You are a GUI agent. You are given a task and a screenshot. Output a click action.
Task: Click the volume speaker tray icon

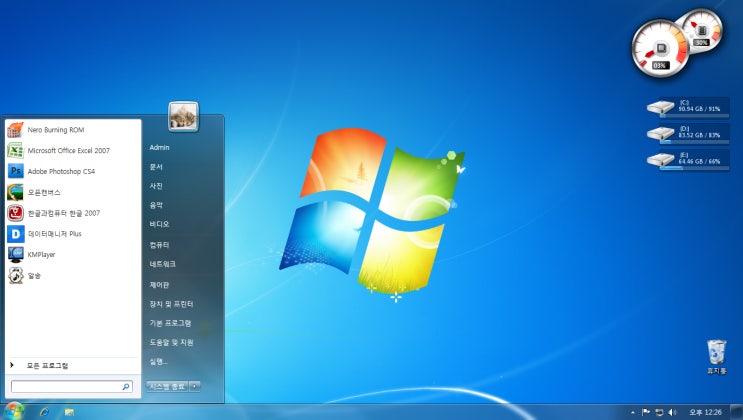click(x=672, y=412)
